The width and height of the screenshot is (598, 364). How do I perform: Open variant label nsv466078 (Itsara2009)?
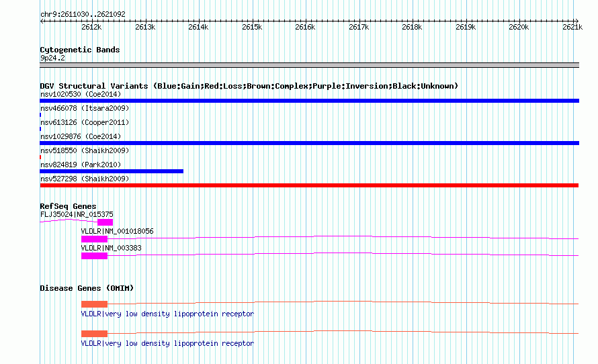click(85, 108)
